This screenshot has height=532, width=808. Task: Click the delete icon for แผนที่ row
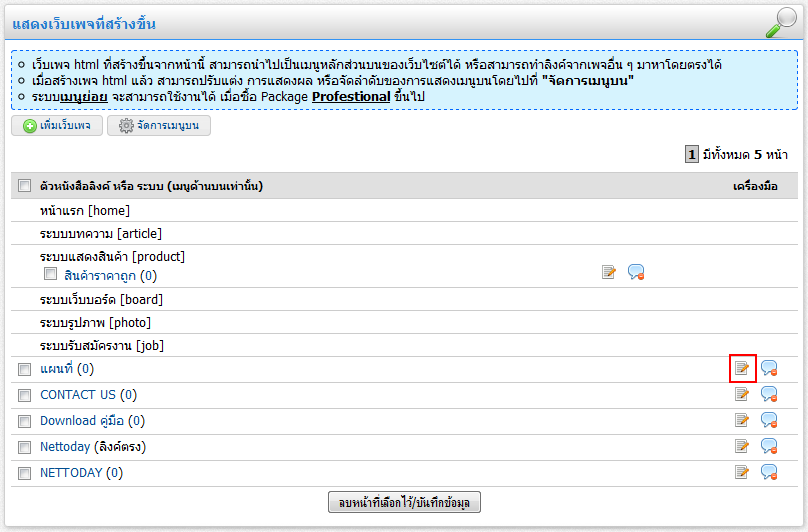click(x=769, y=368)
